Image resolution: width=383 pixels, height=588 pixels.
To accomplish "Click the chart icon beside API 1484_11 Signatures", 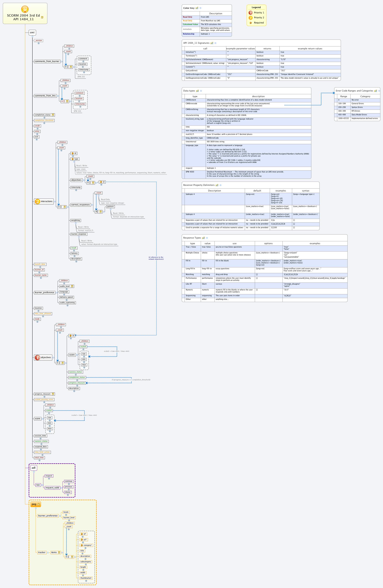I will (212, 43).
